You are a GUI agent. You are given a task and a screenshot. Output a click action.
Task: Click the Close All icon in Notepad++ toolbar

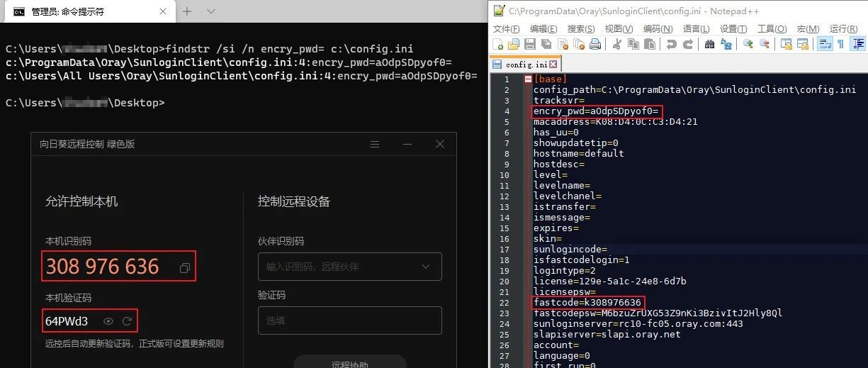point(579,44)
